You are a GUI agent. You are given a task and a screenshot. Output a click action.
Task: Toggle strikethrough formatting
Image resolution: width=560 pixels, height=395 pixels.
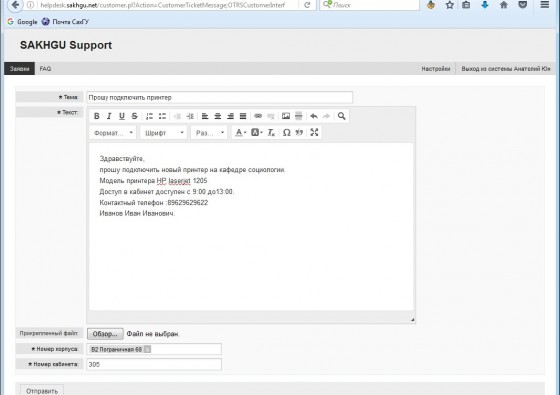tap(134, 116)
